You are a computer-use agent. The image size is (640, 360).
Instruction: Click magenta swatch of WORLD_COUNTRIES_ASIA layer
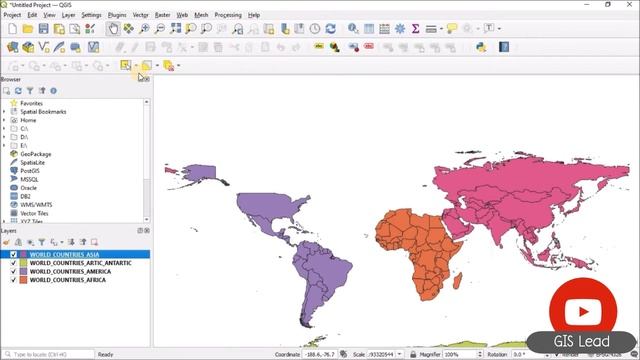(23, 254)
